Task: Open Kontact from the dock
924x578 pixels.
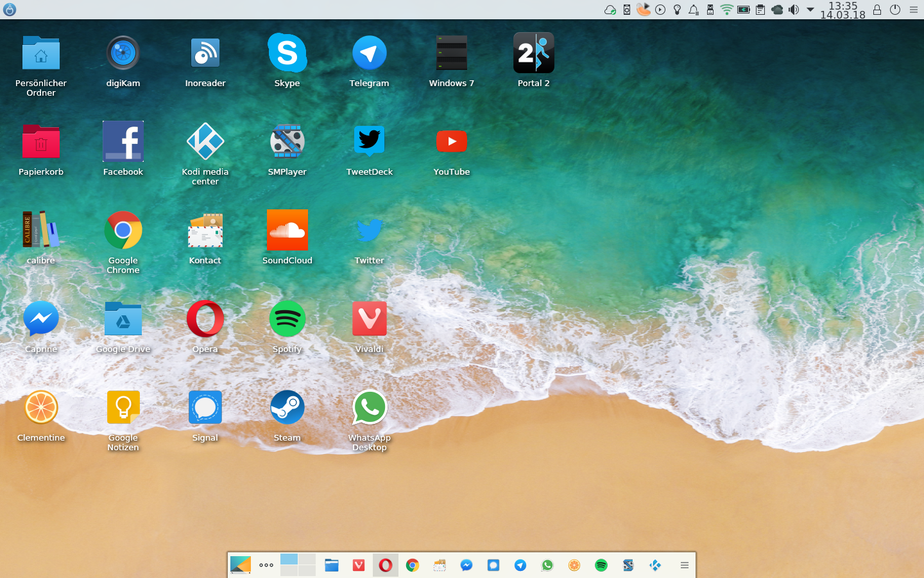Action: click(440, 565)
